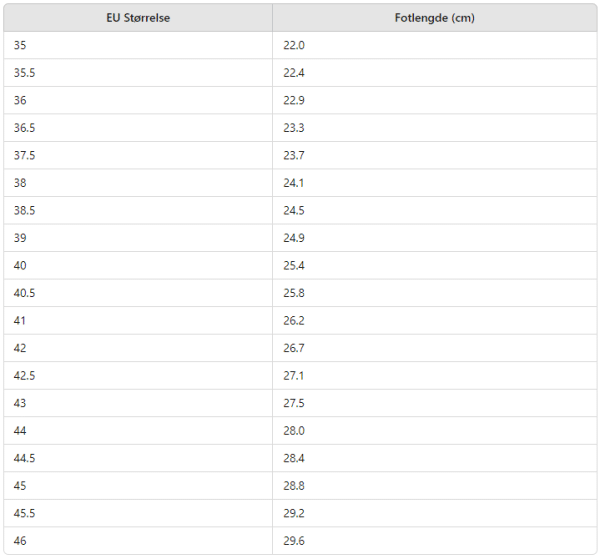Screen dimensions: 600x559
Task: Click the foot length 22.0 cell
Action: point(294,46)
